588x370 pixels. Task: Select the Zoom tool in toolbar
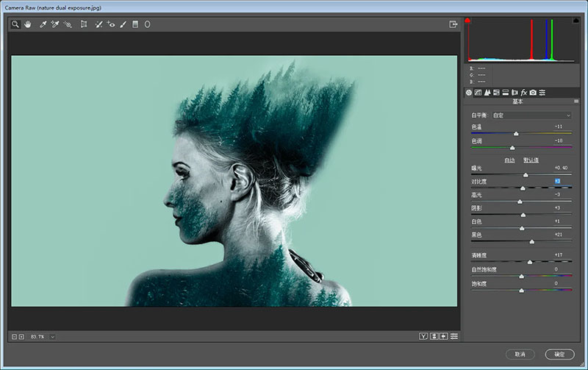tap(15, 24)
